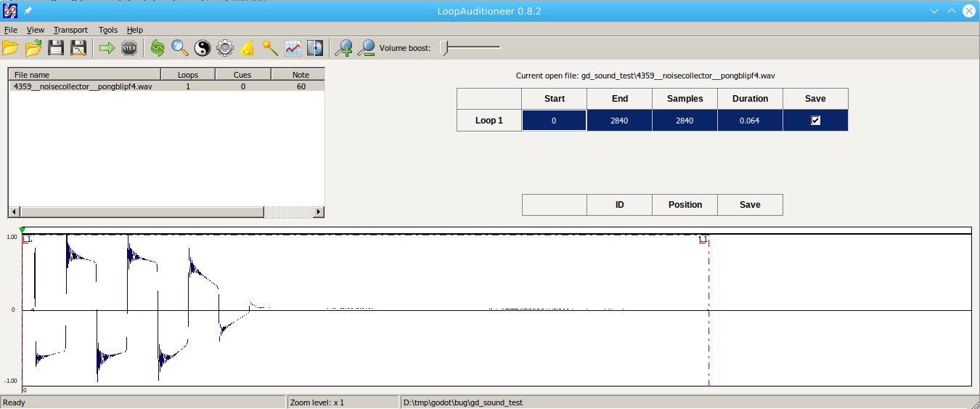Click the Loops column header in file list
The width and height of the screenshot is (980, 409).
click(x=188, y=75)
